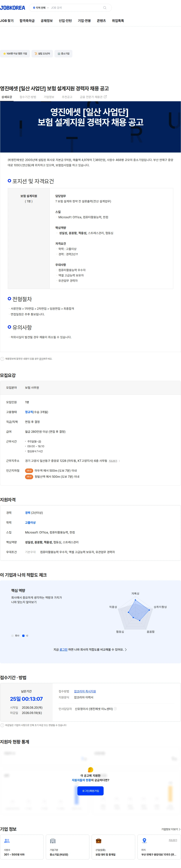Click the 중소기업 tag
This screenshot has width=181, height=868.
click(63, 53)
